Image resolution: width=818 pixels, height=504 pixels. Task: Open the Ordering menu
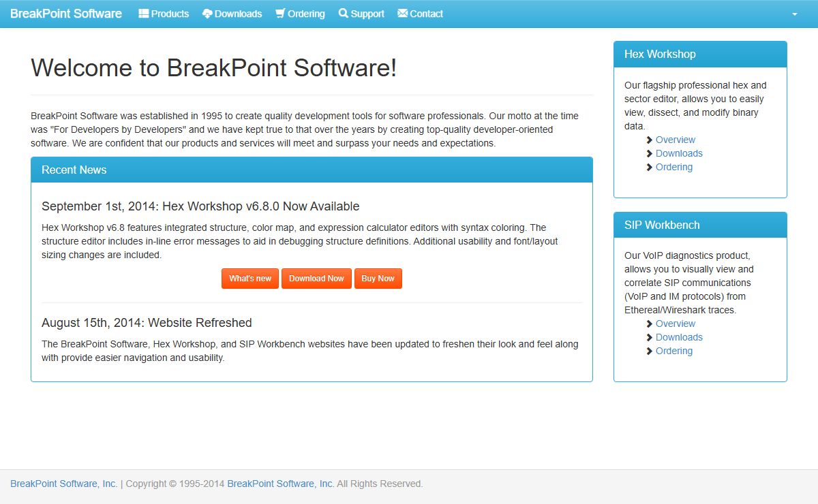pyautogui.click(x=300, y=14)
